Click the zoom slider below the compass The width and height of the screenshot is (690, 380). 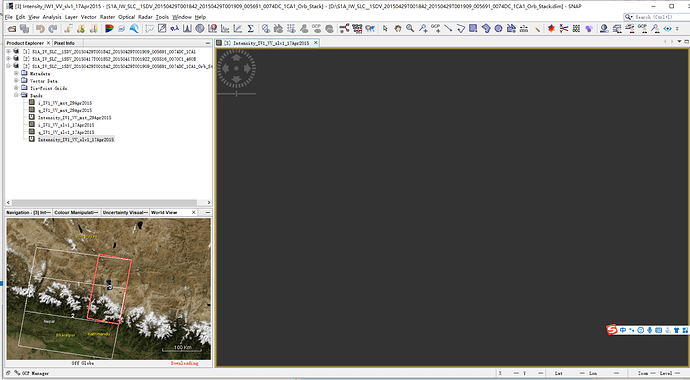tap(236, 93)
